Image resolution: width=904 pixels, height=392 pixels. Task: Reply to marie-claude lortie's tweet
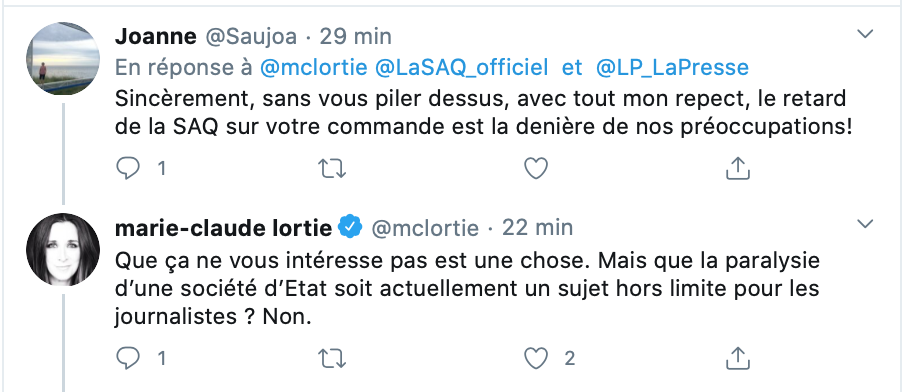click(128, 359)
